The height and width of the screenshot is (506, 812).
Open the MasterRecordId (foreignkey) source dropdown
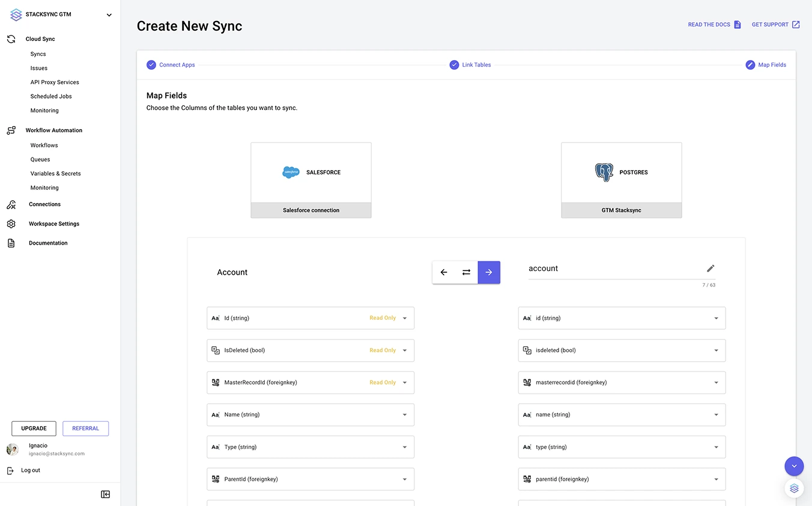(x=311, y=382)
